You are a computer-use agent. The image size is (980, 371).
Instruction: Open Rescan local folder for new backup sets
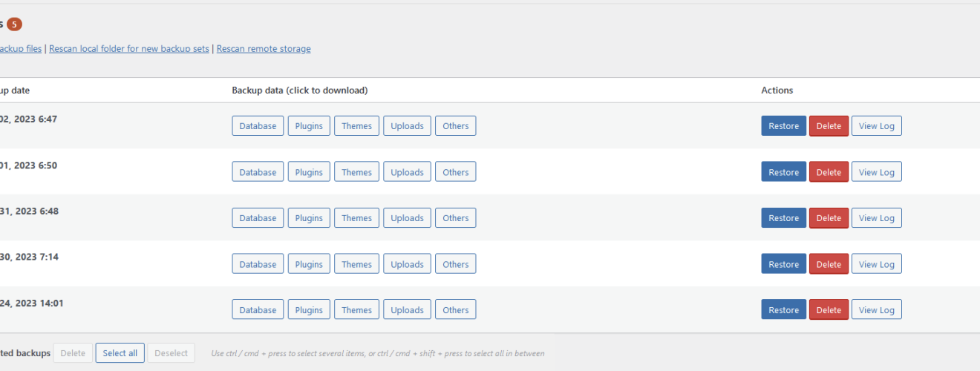(x=128, y=49)
